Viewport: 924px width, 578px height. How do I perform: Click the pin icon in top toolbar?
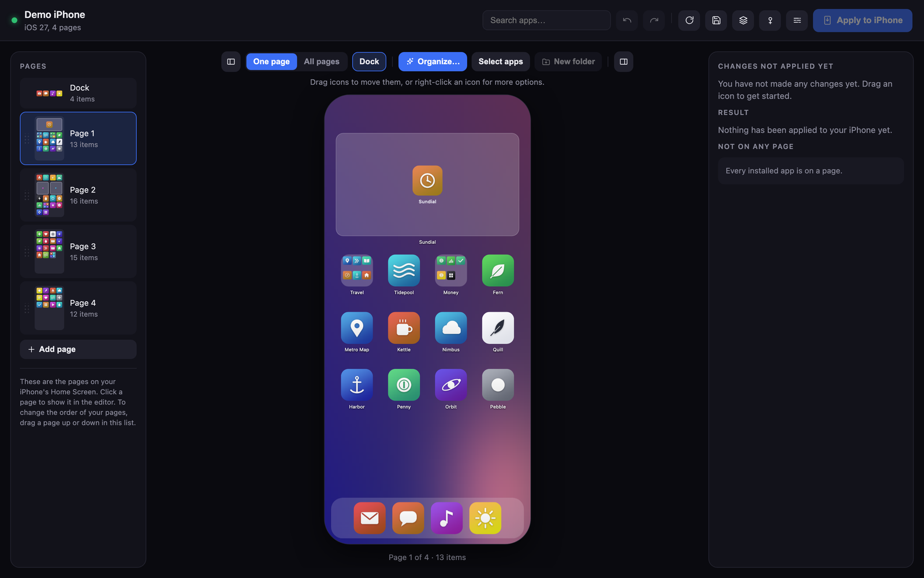[x=770, y=20]
